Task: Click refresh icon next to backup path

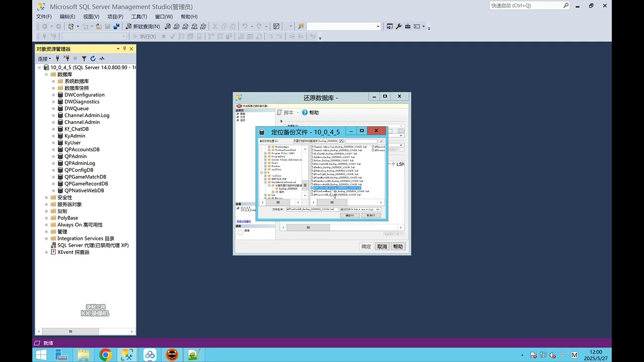Action: [342, 141]
